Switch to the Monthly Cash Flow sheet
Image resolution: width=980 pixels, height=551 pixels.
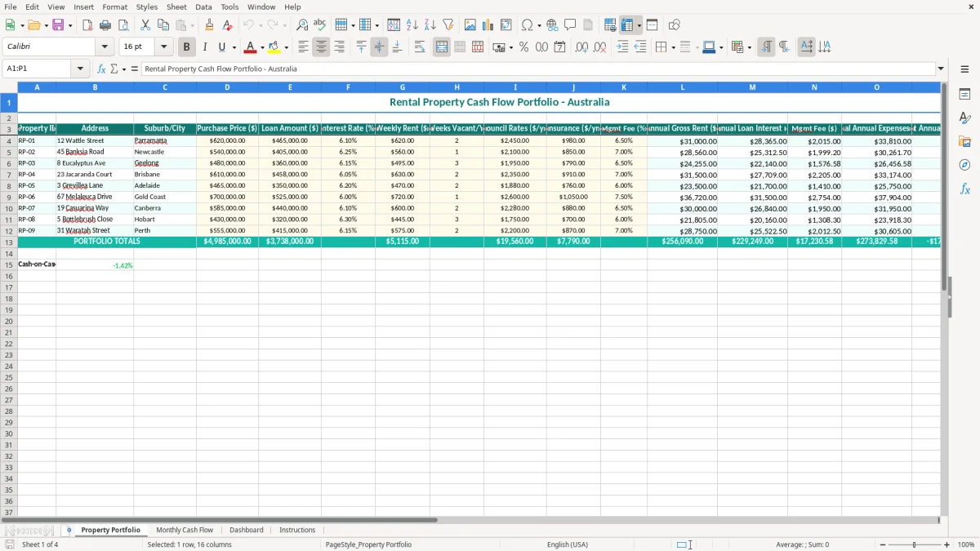(185, 530)
